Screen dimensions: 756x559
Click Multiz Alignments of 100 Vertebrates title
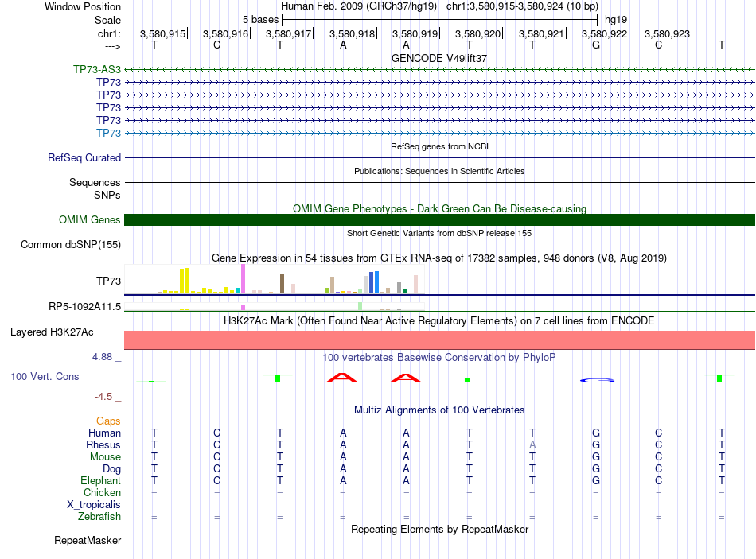pyautogui.click(x=439, y=410)
